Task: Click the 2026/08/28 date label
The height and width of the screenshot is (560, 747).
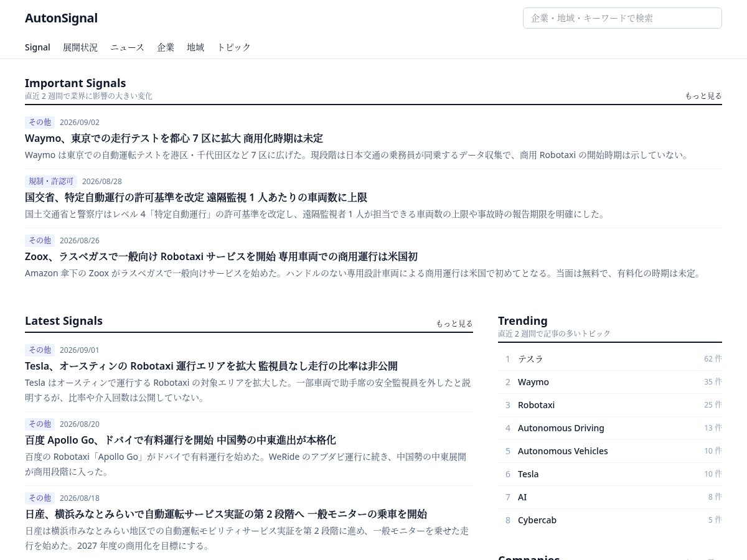Action: [102, 181]
